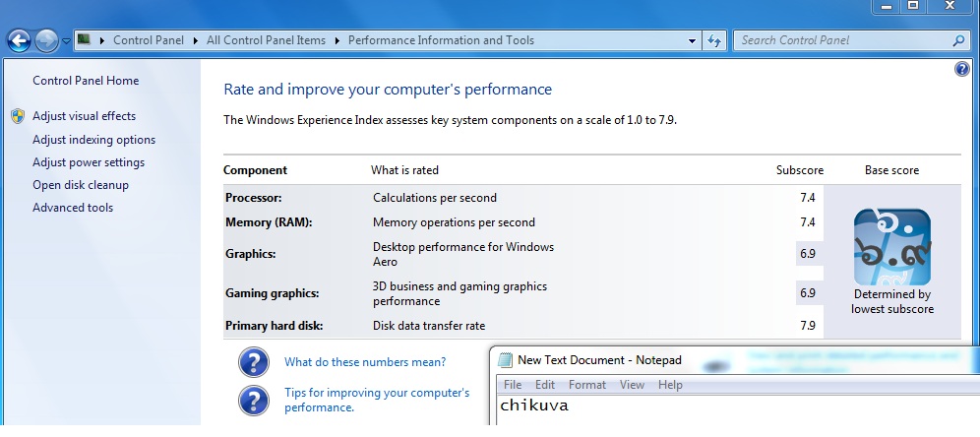This screenshot has height=437, width=980.
Task: Click the search magnifier icon
Action: click(x=959, y=40)
